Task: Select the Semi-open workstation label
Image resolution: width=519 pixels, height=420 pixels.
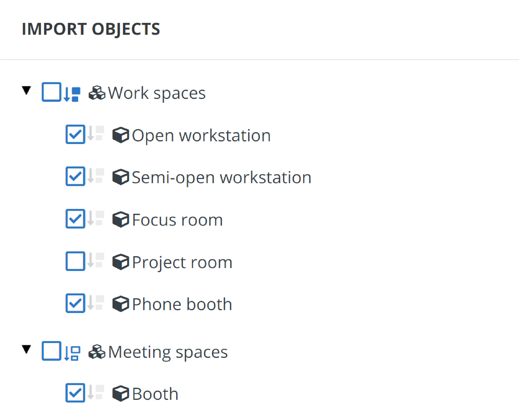Action: [x=221, y=178]
